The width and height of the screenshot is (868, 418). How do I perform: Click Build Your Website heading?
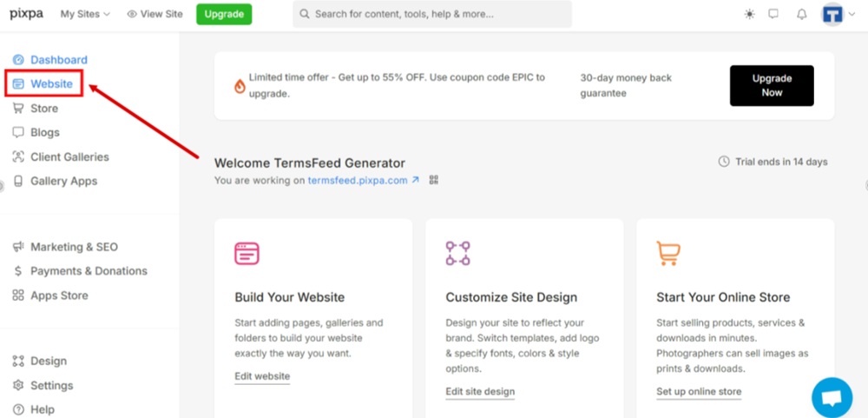[x=290, y=297]
